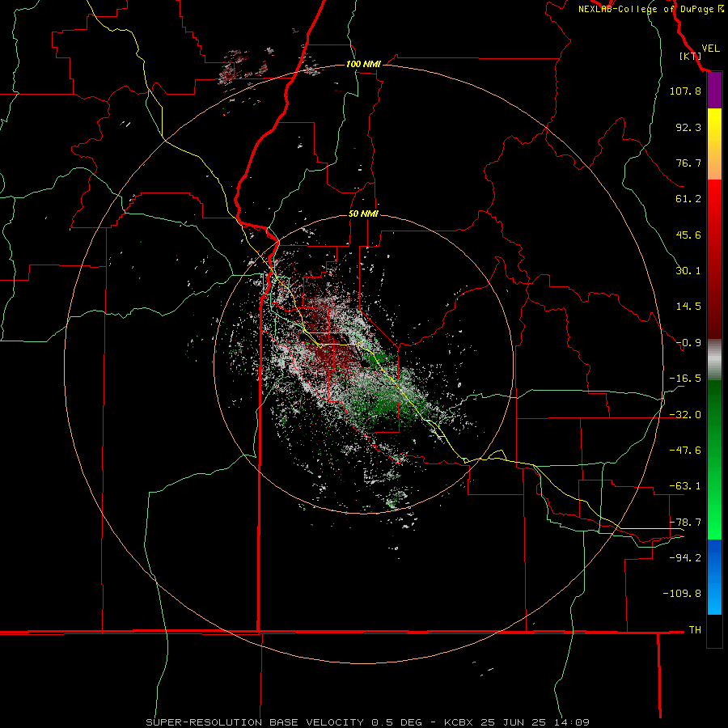
Task: Click the -109.8 velocity scale value
Action: tap(682, 594)
